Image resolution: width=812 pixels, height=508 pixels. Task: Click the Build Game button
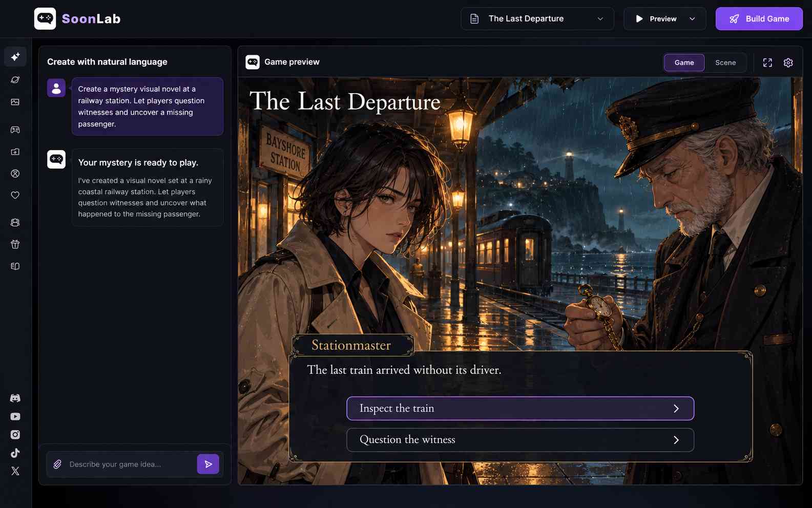759,19
